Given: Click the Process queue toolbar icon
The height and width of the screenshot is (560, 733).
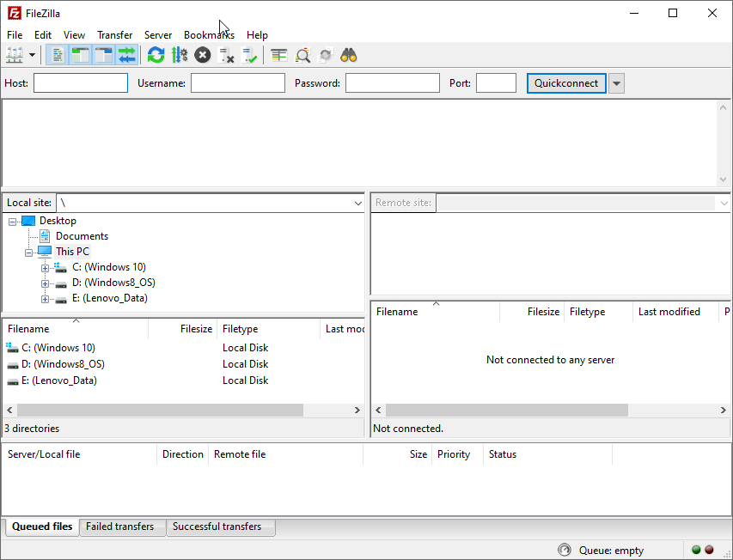Looking at the screenshot, I should pos(179,56).
